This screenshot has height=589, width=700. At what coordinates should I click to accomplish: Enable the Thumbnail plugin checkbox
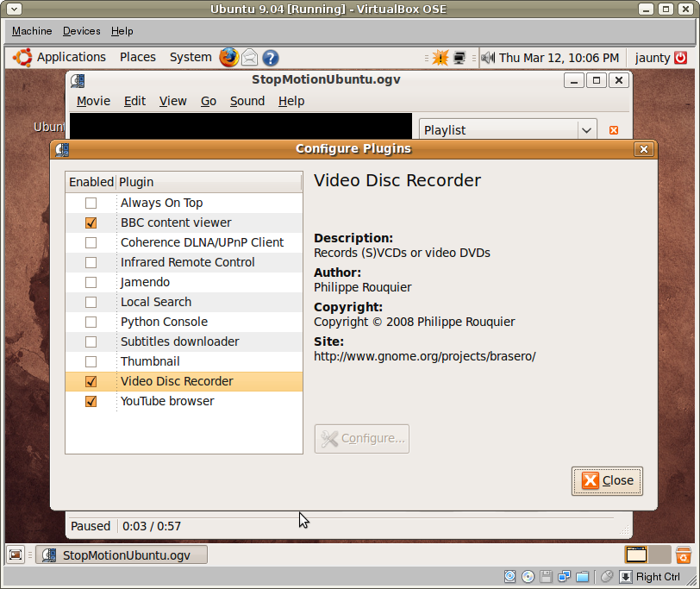click(x=91, y=361)
